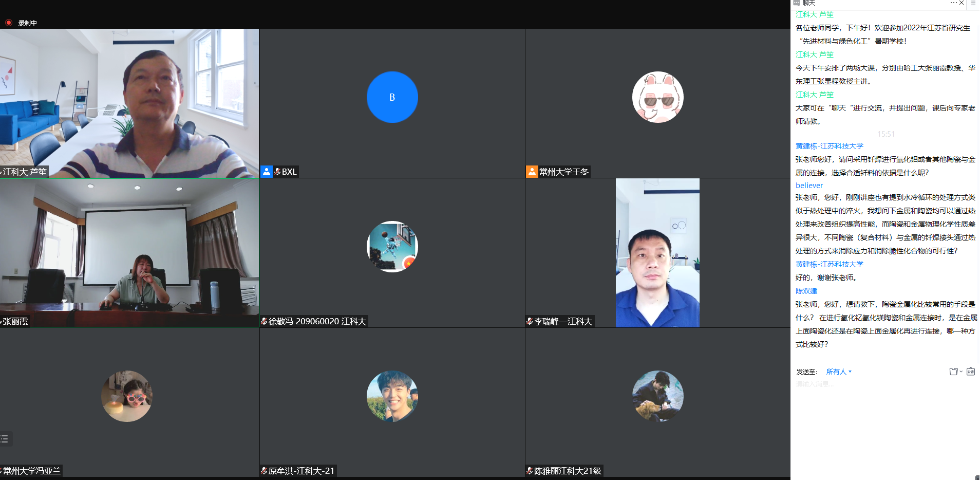
Task: Select the blue B avatar of BXL
Action: 392,97
